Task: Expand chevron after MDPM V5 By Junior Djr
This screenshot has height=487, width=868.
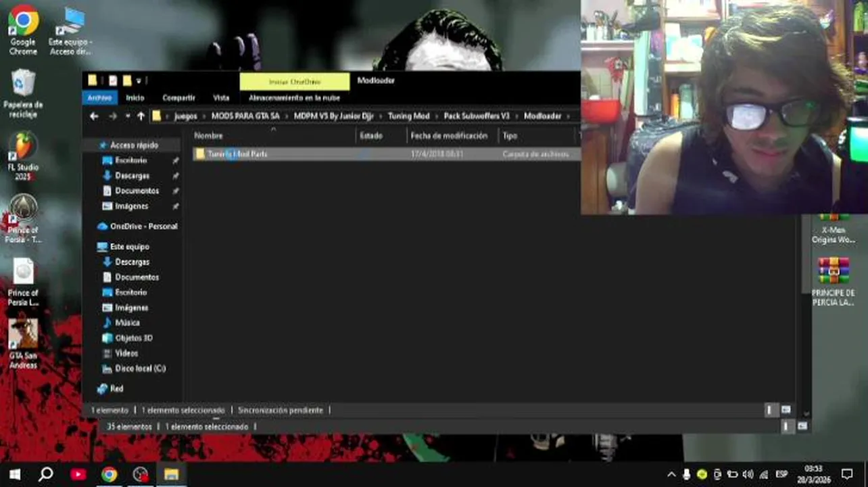Action: 381,116
